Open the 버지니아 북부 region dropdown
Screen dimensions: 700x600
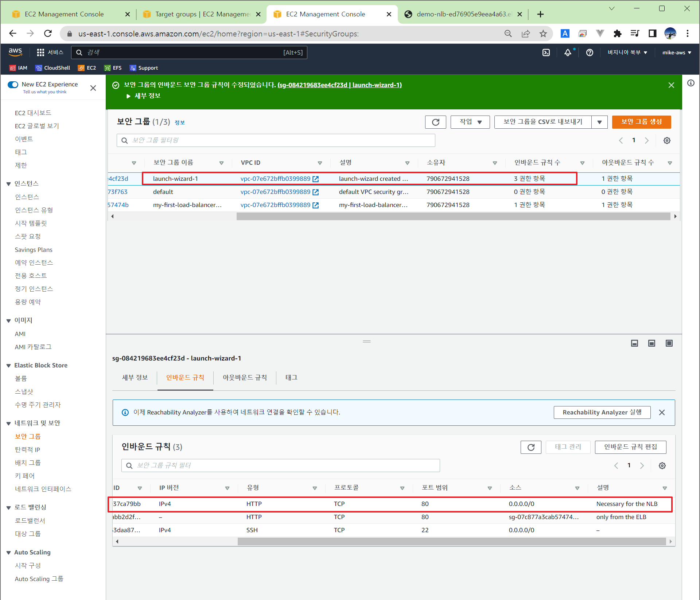pos(627,52)
